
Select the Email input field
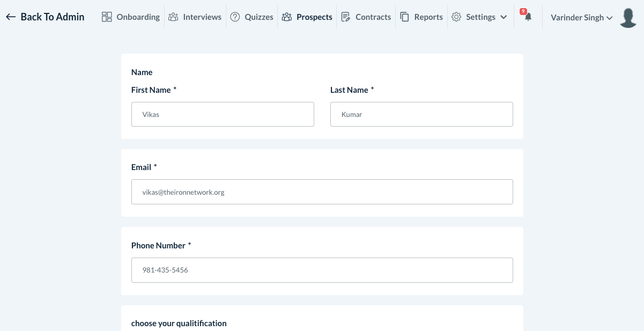(322, 192)
